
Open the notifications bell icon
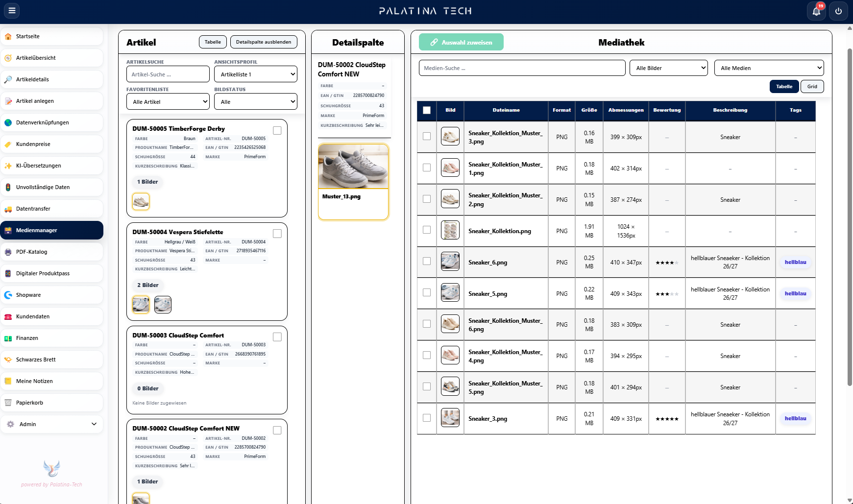(816, 11)
